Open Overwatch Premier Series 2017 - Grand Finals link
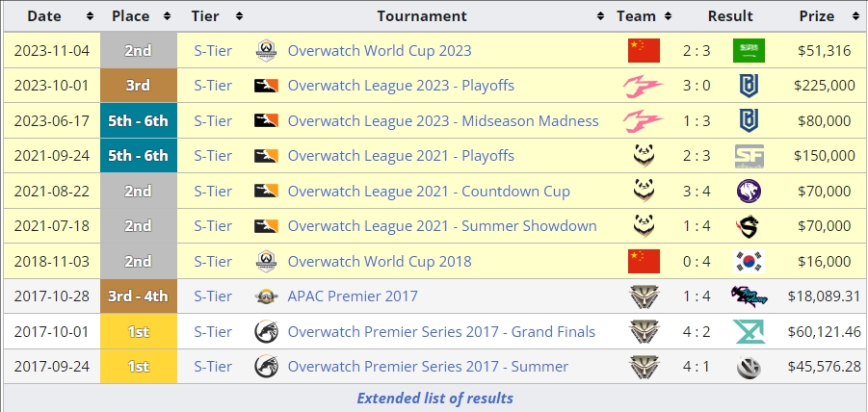Image resolution: width=868 pixels, height=412 pixels. pyautogui.click(x=441, y=332)
